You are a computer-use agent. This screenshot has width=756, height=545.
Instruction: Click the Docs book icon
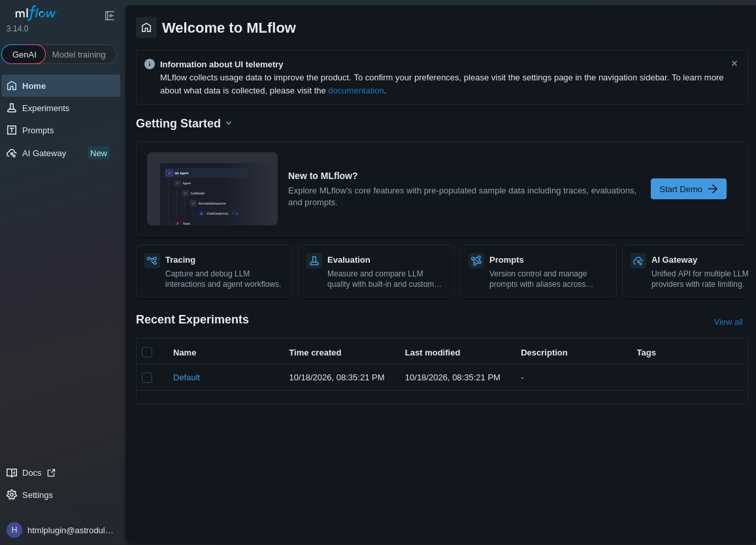(x=12, y=472)
